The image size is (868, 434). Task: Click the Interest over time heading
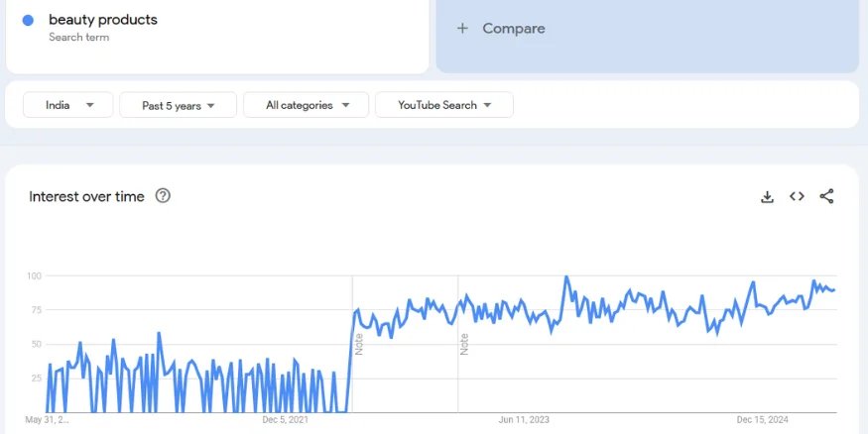pyautogui.click(x=86, y=196)
